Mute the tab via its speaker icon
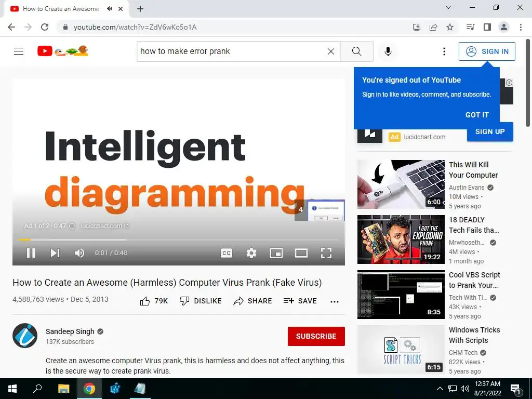The image size is (532, 399). tap(110, 9)
